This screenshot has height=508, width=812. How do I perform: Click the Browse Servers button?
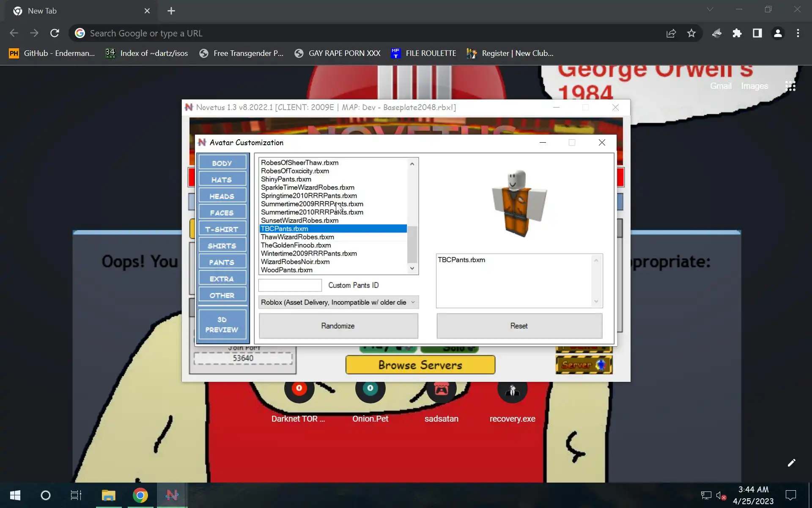pos(420,365)
